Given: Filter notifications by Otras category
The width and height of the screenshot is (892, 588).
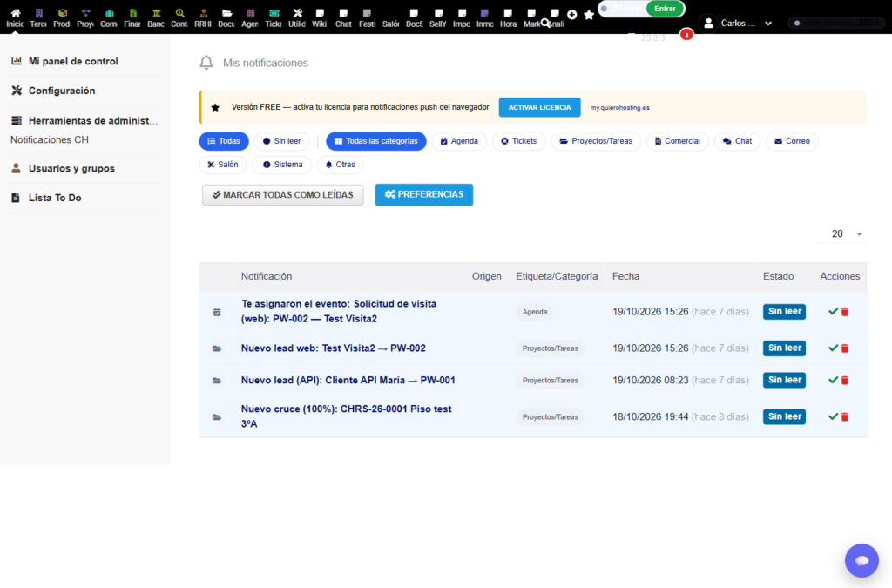Looking at the screenshot, I should pos(341,165).
